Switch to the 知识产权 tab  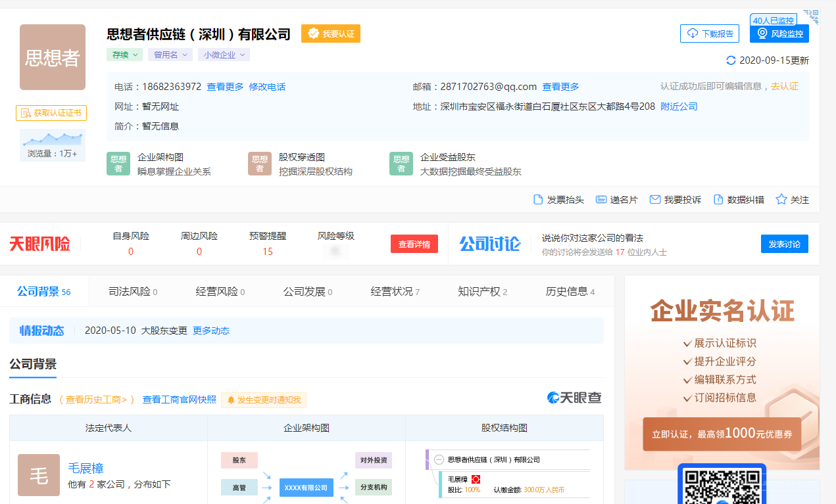pyautogui.click(x=482, y=292)
